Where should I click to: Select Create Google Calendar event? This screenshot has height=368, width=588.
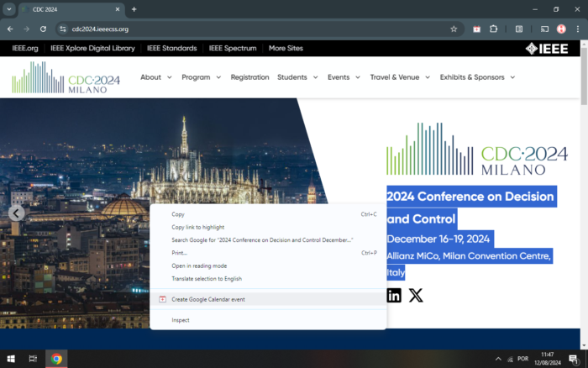pos(207,299)
